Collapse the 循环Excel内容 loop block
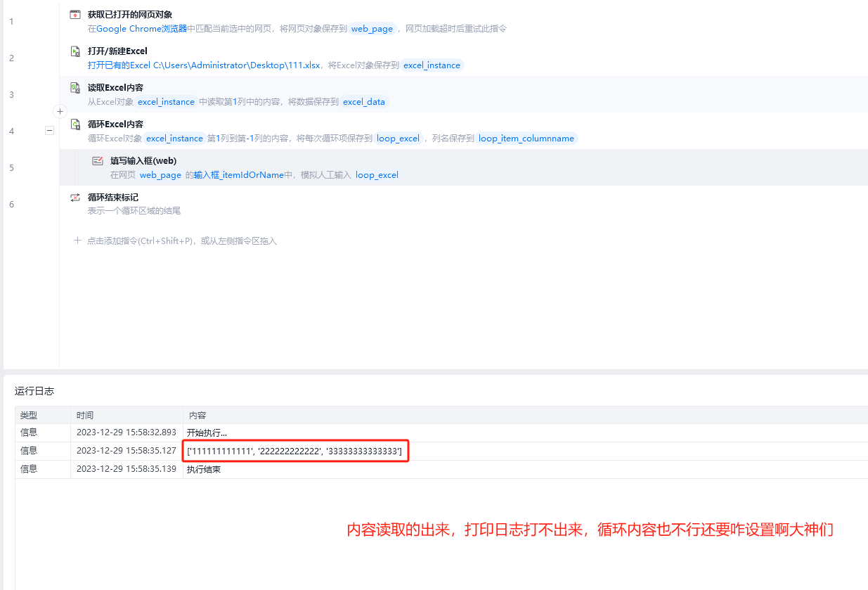This screenshot has height=590, width=868. tap(49, 130)
